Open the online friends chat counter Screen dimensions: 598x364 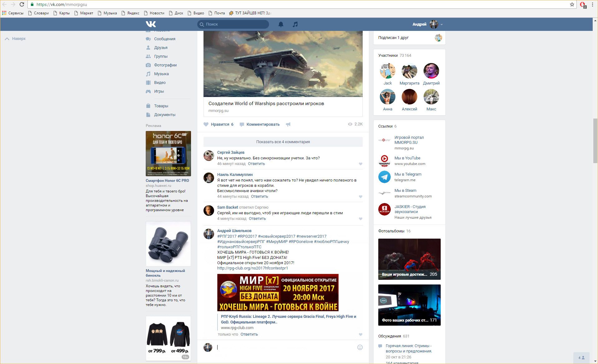point(581,358)
